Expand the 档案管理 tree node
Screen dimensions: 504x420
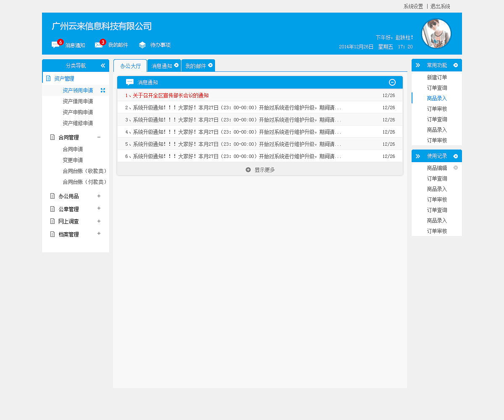click(99, 234)
